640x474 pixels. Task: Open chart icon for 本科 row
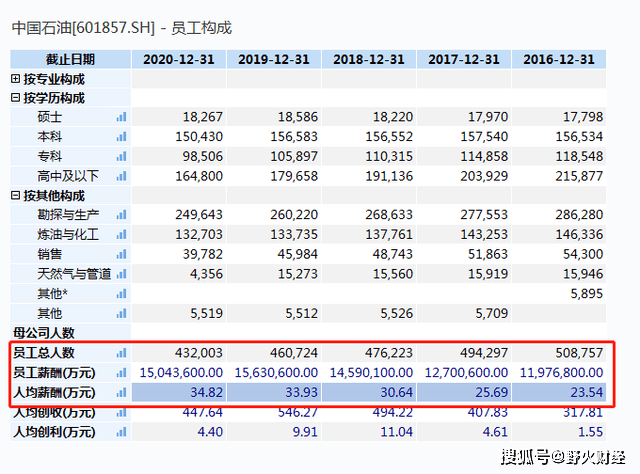click(x=121, y=137)
